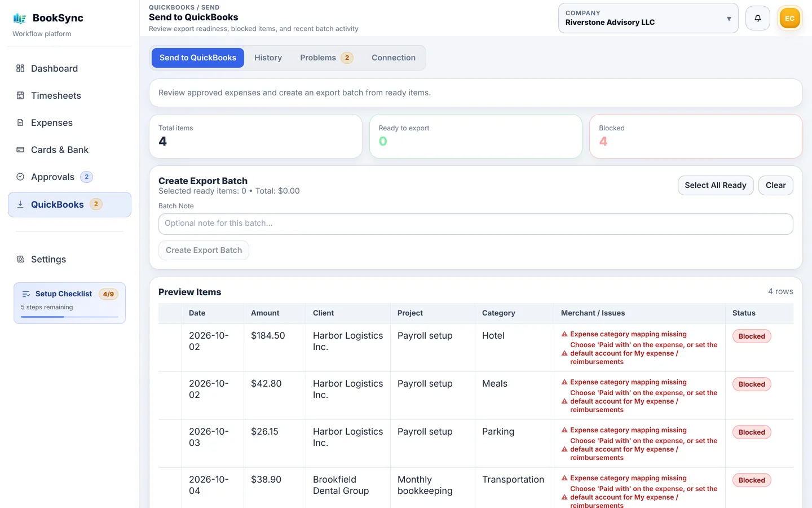Click warning icon beside the $26.15 row's category mapping issue
Viewport: 812px width, 508px height.
pos(564,430)
